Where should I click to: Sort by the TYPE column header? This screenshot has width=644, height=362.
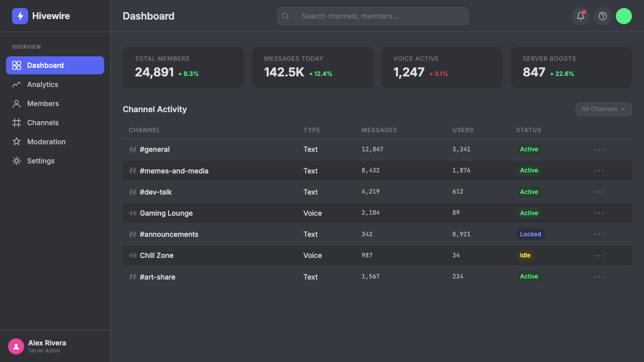pyautogui.click(x=312, y=130)
